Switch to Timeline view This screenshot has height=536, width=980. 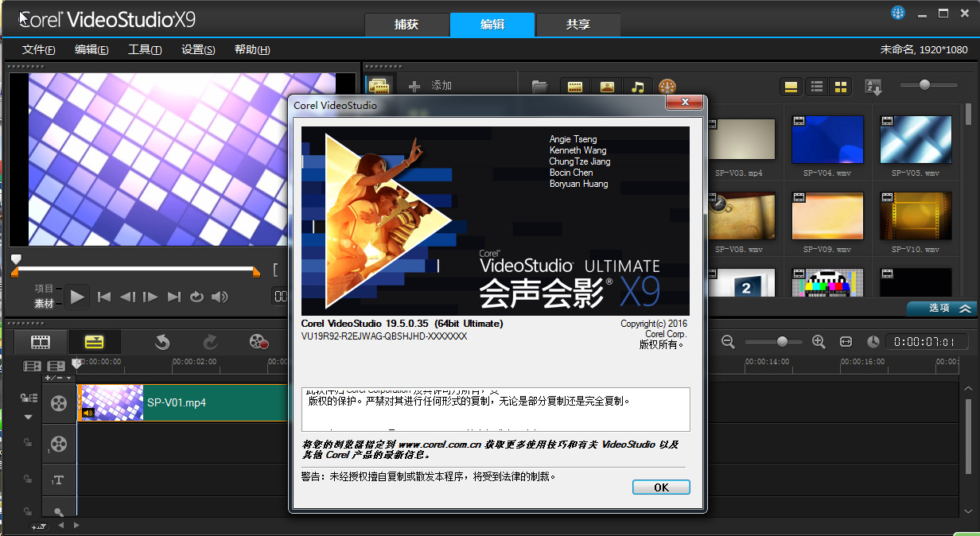click(94, 342)
